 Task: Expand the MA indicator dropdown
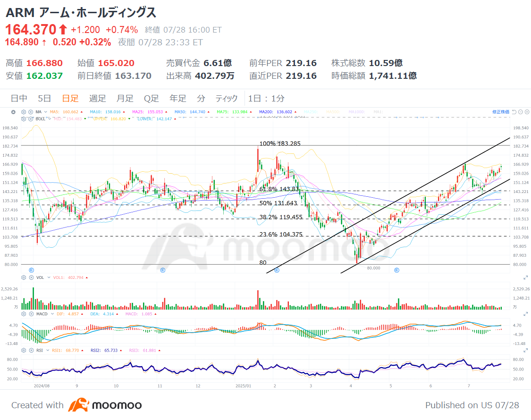pyautogui.click(x=45, y=112)
